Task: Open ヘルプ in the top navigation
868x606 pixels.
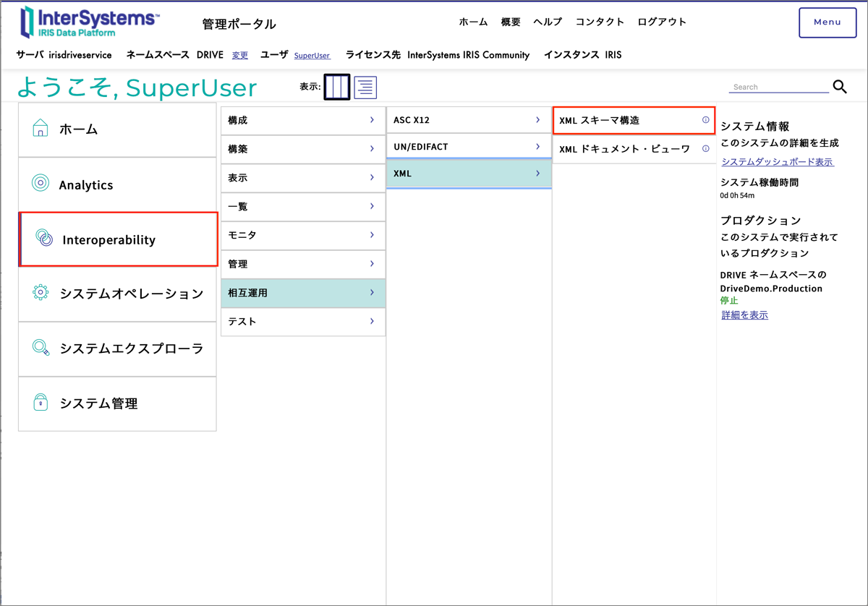Action: [548, 22]
